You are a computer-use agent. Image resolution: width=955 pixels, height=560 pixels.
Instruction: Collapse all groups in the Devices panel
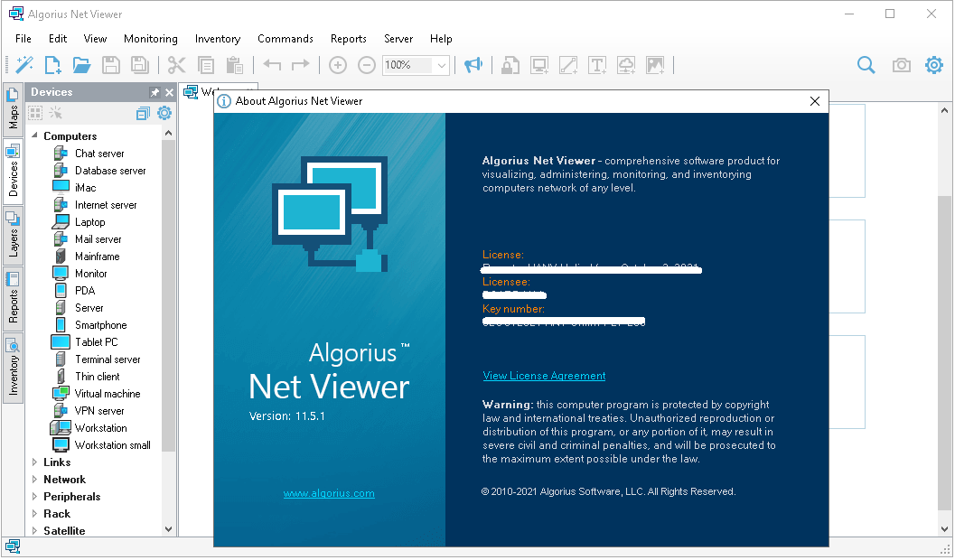143,113
